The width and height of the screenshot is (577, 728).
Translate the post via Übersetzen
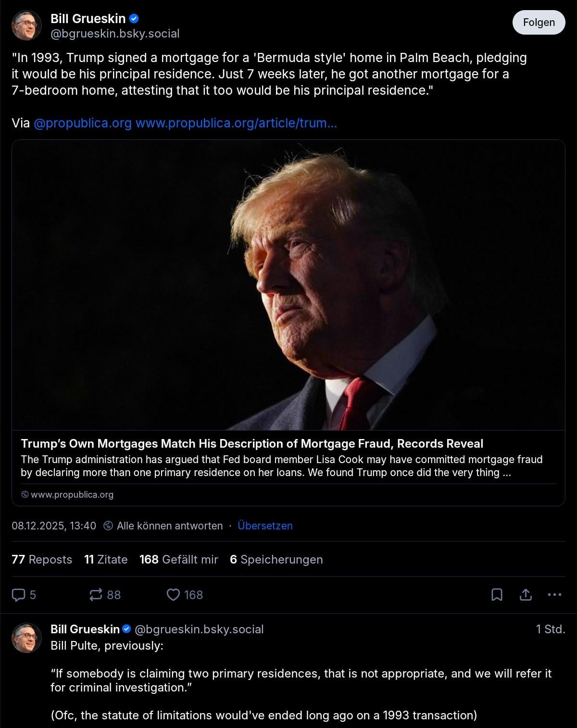(265, 526)
